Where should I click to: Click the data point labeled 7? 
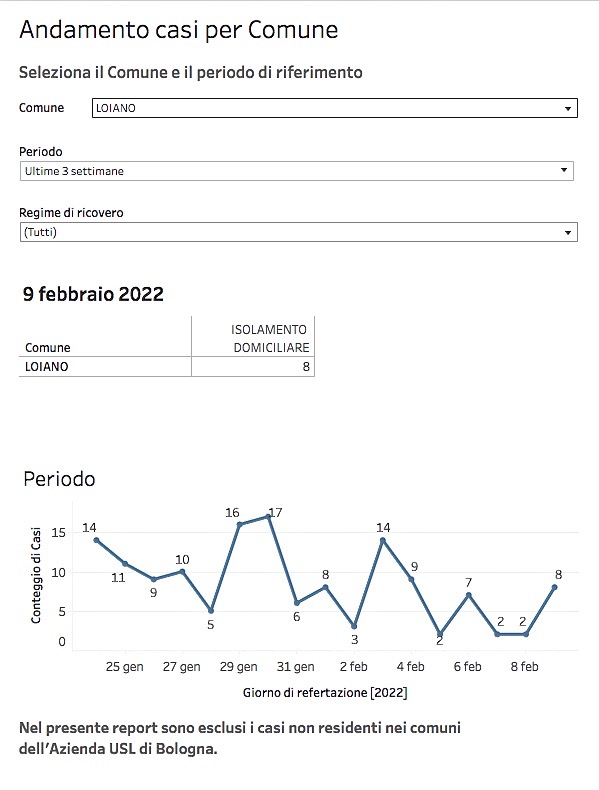tap(469, 595)
